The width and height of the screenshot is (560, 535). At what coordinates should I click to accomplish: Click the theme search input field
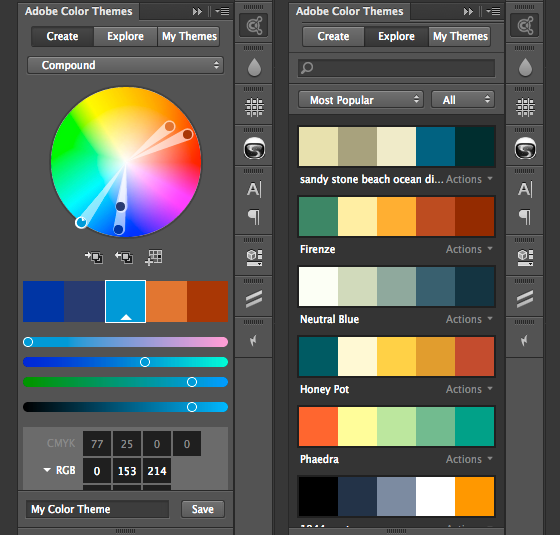pos(396,68)
